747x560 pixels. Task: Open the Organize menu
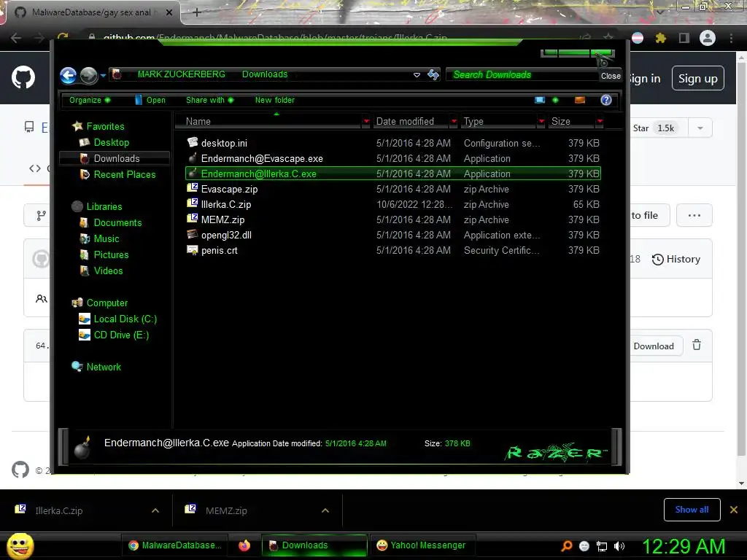pyautogui.click(x=90, y=100)
